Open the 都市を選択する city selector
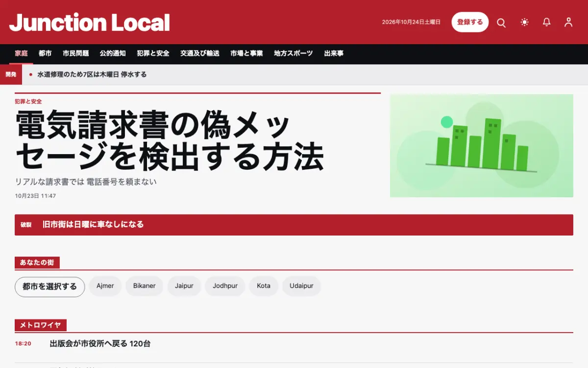This screenshot has height=368, width=588. click(x=50, y=287)
